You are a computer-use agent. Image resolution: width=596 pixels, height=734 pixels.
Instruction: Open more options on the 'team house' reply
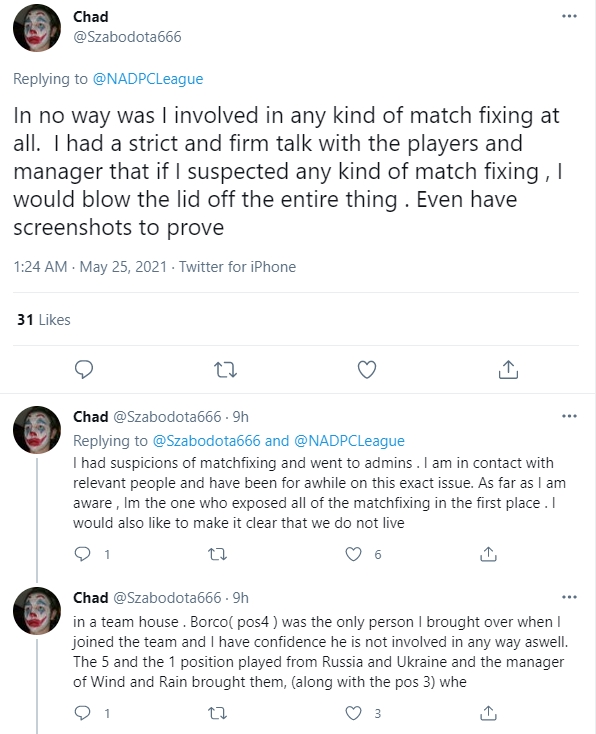click(x=569, y=597)
